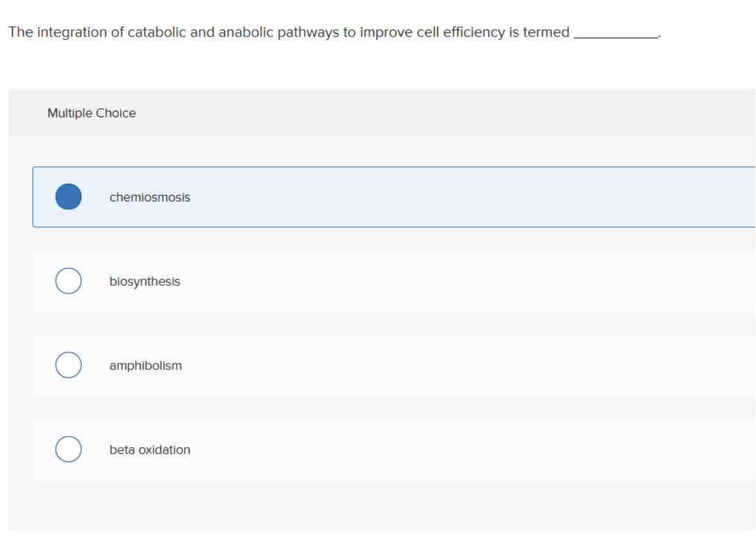Viewport: 756px width, 540px height.
Task: Click the beta oxidation answer text
Action: point(150,450)
